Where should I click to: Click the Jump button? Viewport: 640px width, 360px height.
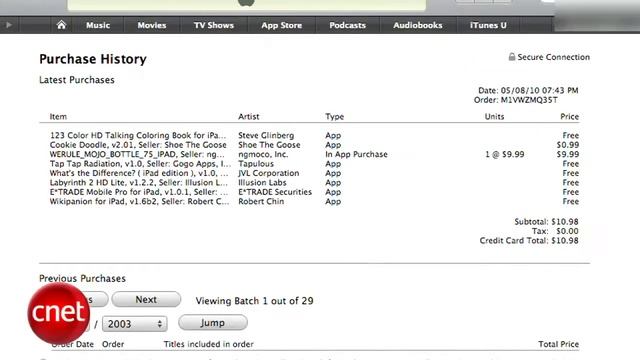pos(213,323)
